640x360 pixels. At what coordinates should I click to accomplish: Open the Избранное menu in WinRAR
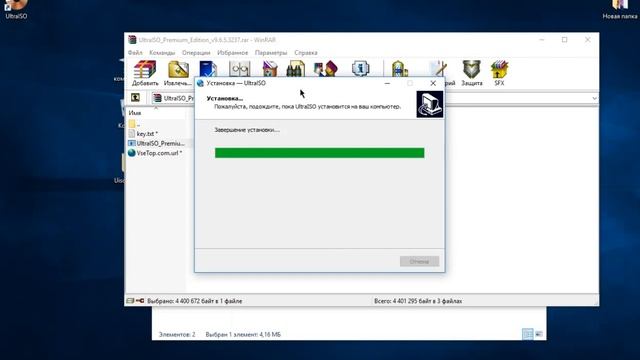coord(232,53)
